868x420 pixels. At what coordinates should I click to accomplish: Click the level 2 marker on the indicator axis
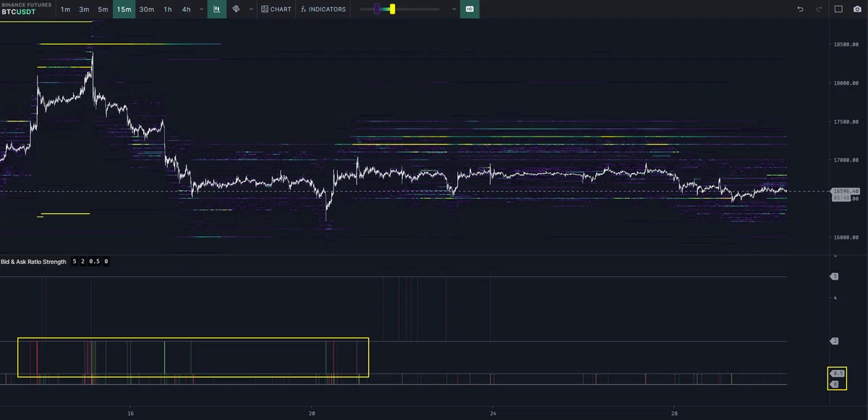pos(834,340)
